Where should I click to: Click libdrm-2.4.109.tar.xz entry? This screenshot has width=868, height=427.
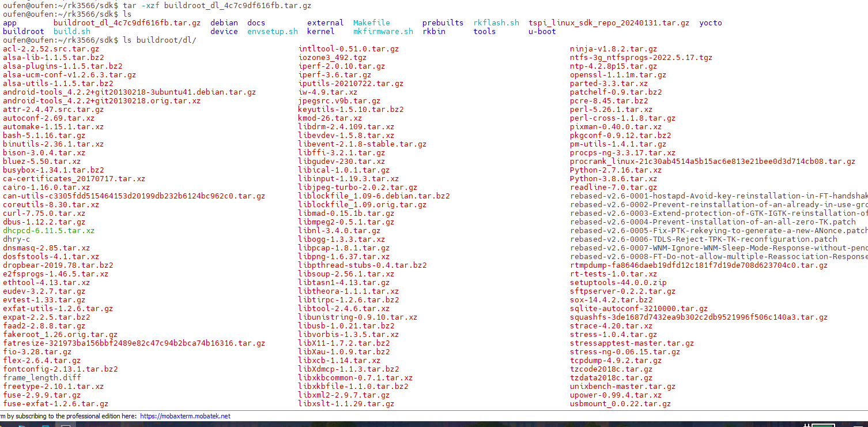click(x=346, y=127)
